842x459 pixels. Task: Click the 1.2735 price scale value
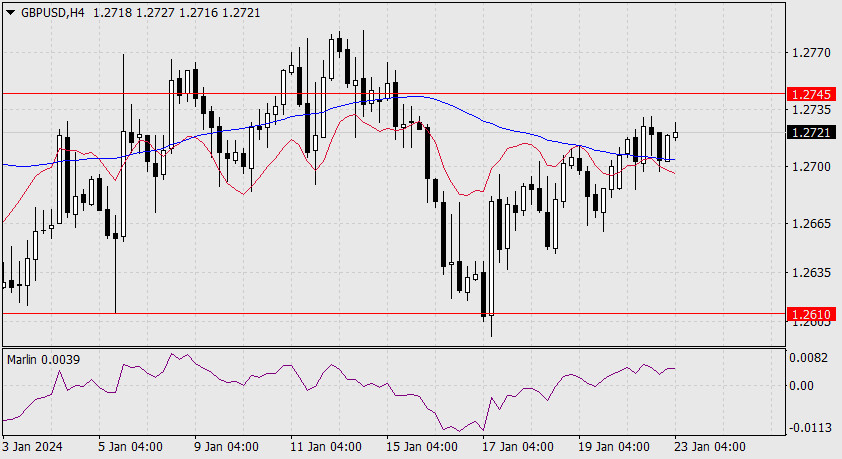click(811, 110)
